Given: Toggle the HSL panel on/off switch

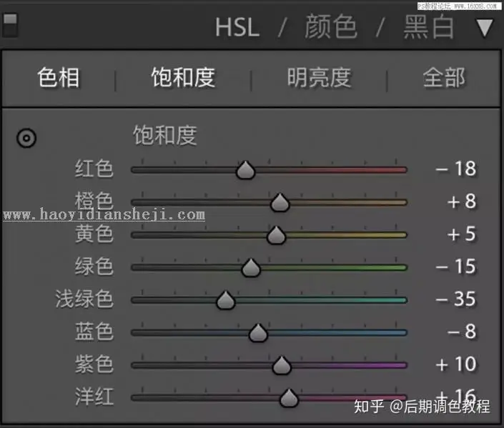Looking at the screenshot, I should (x=9, y=25).
